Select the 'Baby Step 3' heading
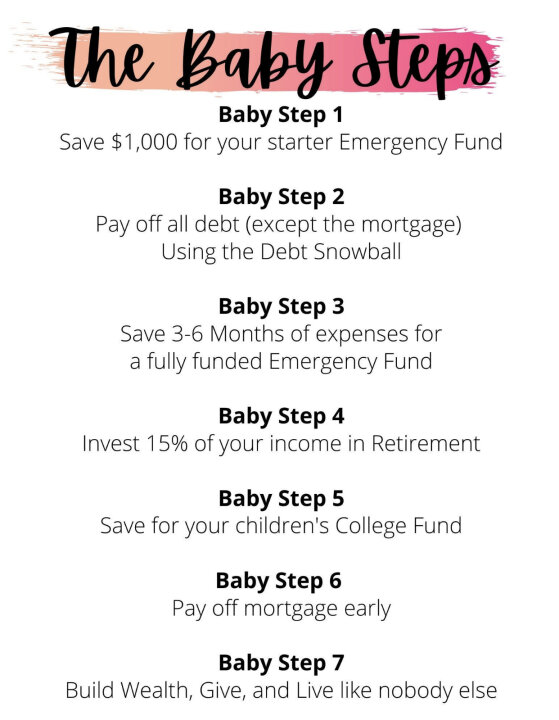 point(281,307)
